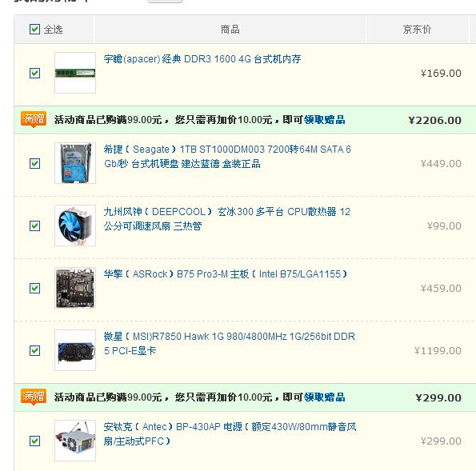This screenshot has height=471, width=476.
Task: Click the apacer memory stick thumbnail
Action: click(75, 73)
